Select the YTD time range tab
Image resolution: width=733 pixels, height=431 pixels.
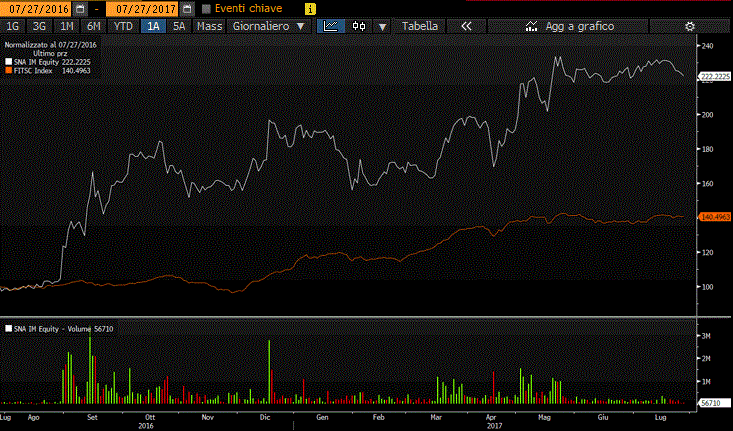pos(123,26)
